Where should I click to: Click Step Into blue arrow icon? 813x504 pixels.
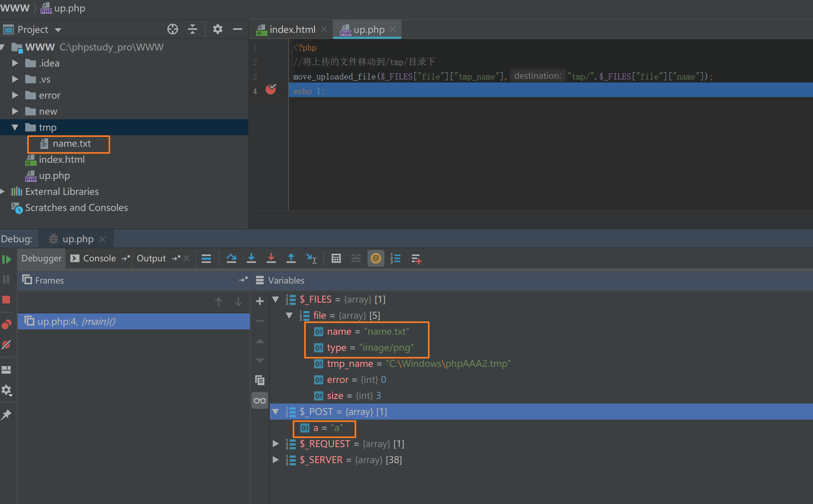[251, 259]
